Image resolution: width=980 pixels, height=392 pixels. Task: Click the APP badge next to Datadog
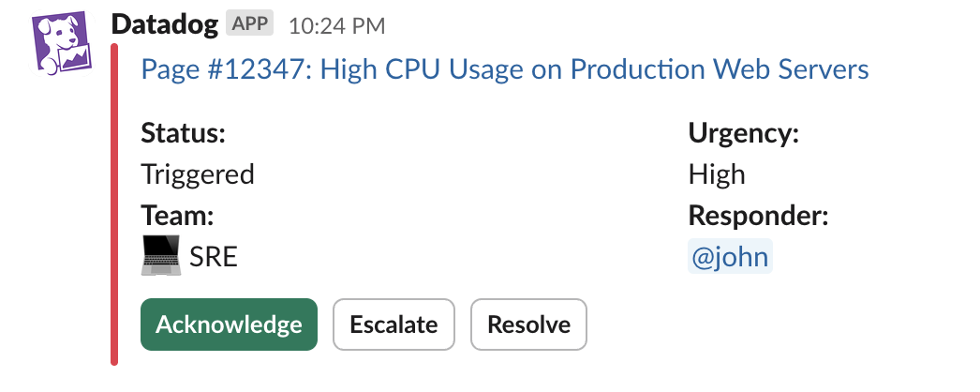(249, 24)
